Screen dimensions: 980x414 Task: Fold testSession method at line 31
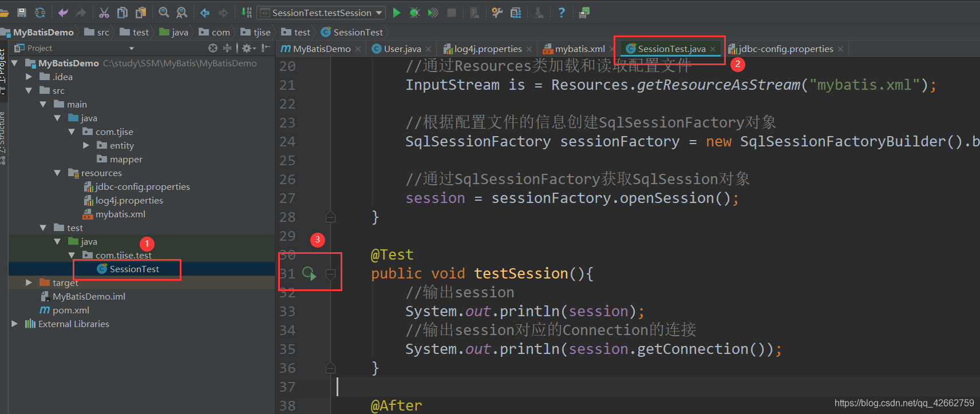tap(330, 274)
